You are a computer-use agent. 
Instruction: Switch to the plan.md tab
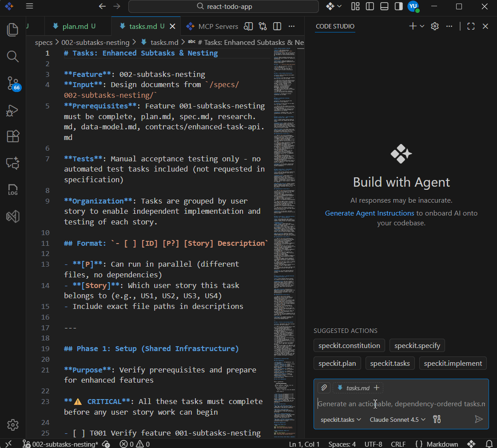point(75,26)
